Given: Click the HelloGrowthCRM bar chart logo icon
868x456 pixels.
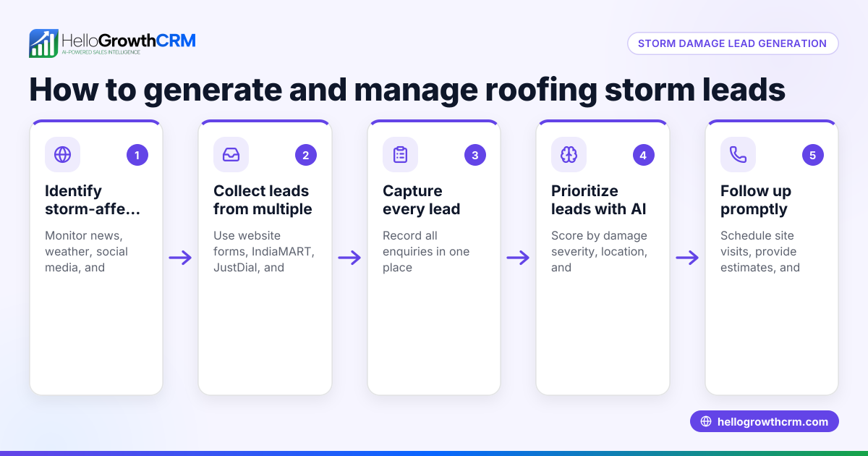Looking at the screenshot, I should [43, 43].
